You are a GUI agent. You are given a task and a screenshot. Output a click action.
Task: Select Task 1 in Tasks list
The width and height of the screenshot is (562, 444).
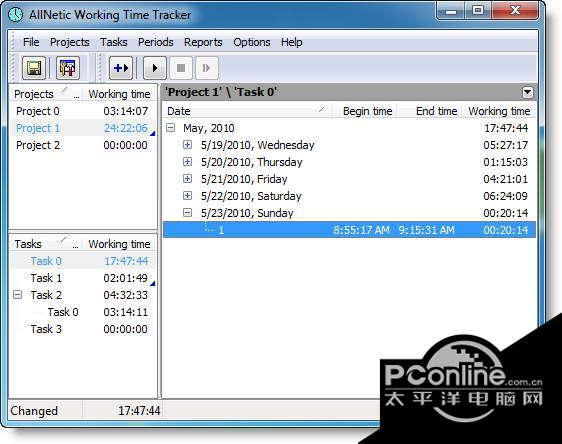pos(82,278)
